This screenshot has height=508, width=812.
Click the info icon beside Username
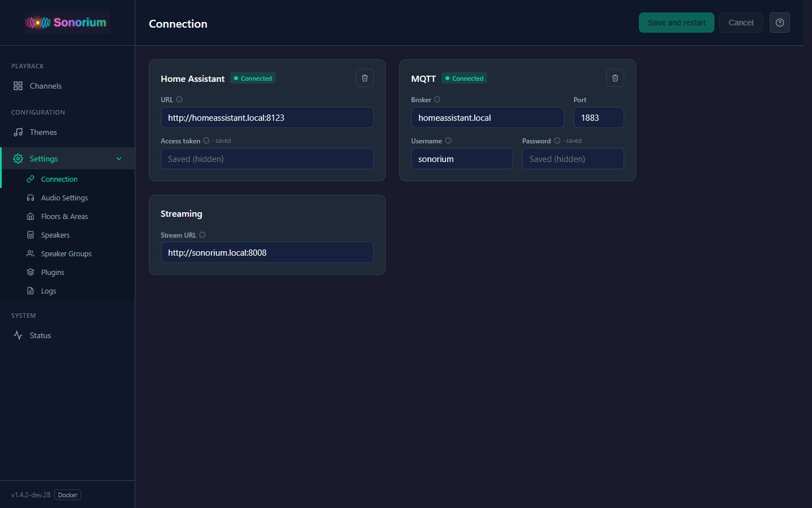(x=448, y=141)
